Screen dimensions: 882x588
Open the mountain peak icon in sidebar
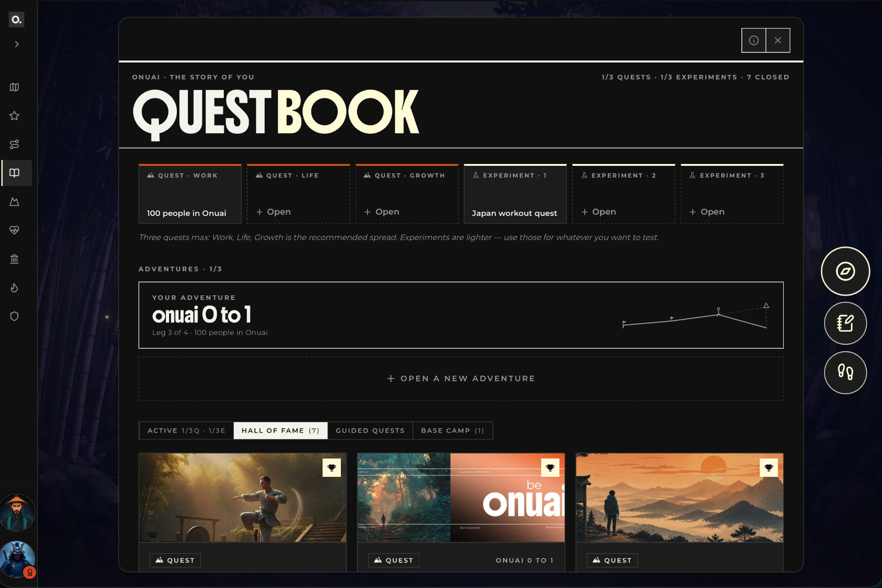(x=15, y=202)
